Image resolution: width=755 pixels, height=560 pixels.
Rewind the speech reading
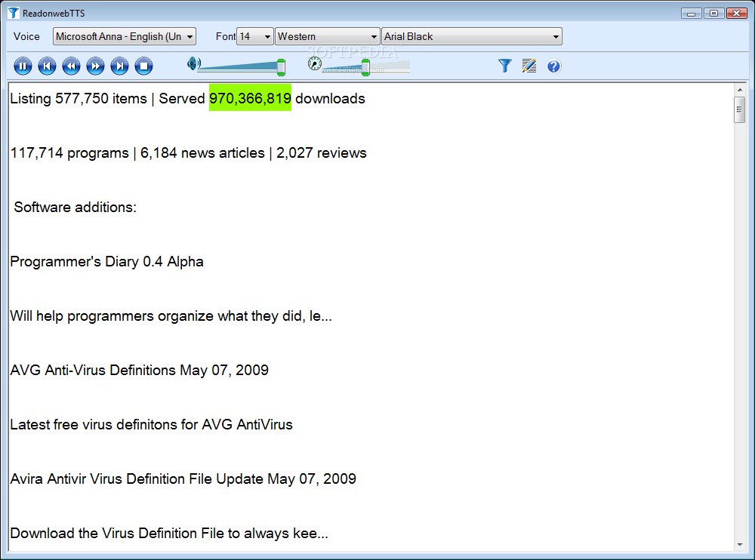point(71,66)
